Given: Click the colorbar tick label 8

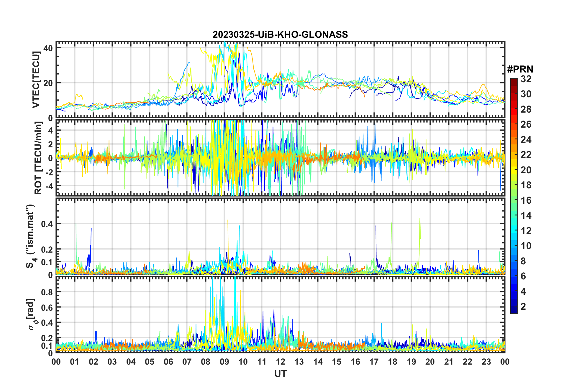Looking at the screenshot, I should [x=523, y=261].
